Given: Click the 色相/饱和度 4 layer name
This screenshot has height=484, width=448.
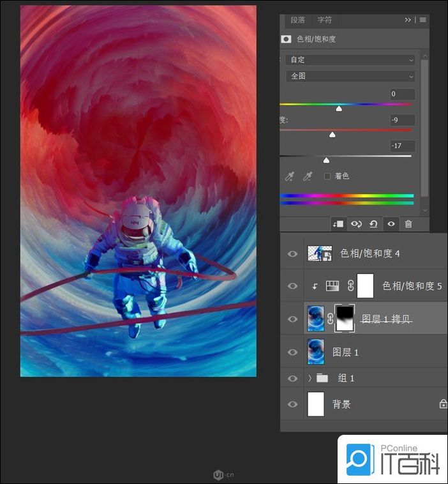Looking at the screenshot, I should [x=370, y=253].
